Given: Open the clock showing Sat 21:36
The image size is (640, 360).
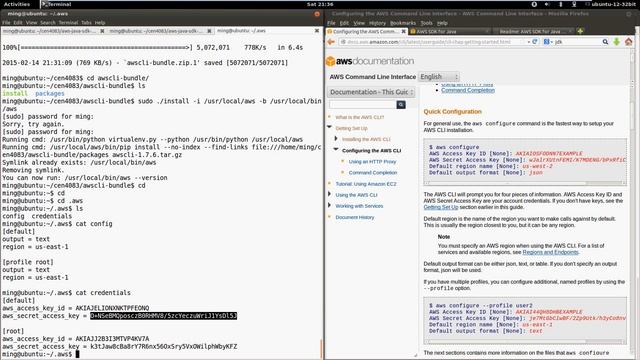Looking at the screenshot, I should 320,4.
